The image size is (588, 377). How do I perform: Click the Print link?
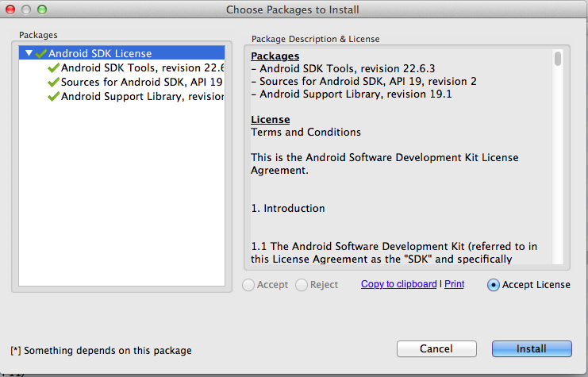pyautogui.click(x=454, y=284)
